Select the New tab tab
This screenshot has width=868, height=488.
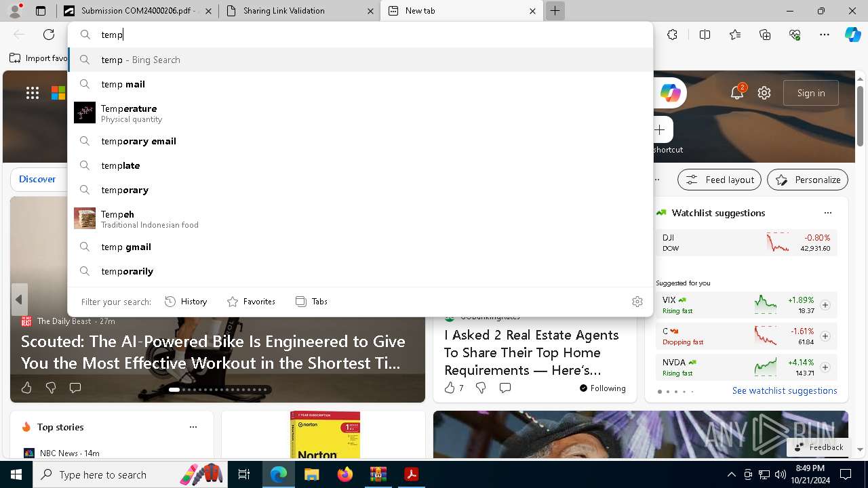pyautogui.click(x=462, y=11)
